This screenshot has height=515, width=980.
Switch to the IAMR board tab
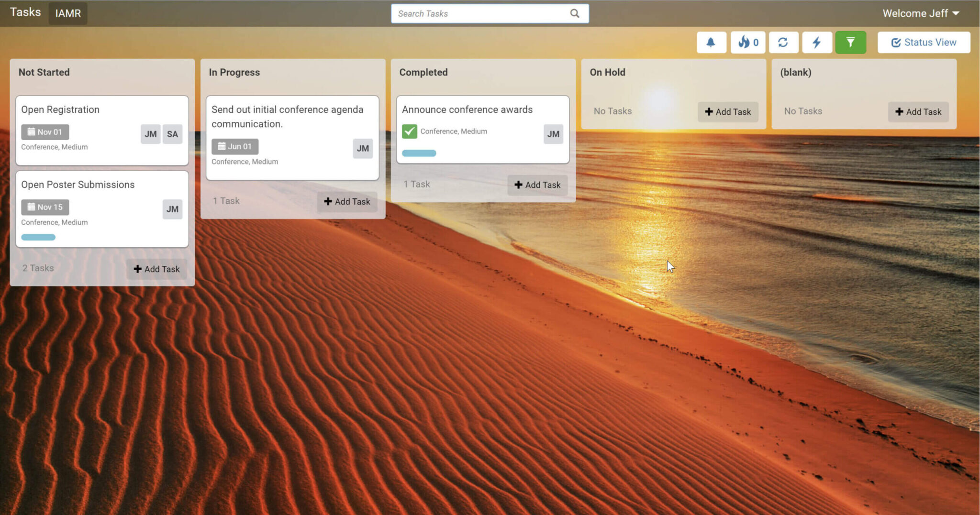click(67, 13)
